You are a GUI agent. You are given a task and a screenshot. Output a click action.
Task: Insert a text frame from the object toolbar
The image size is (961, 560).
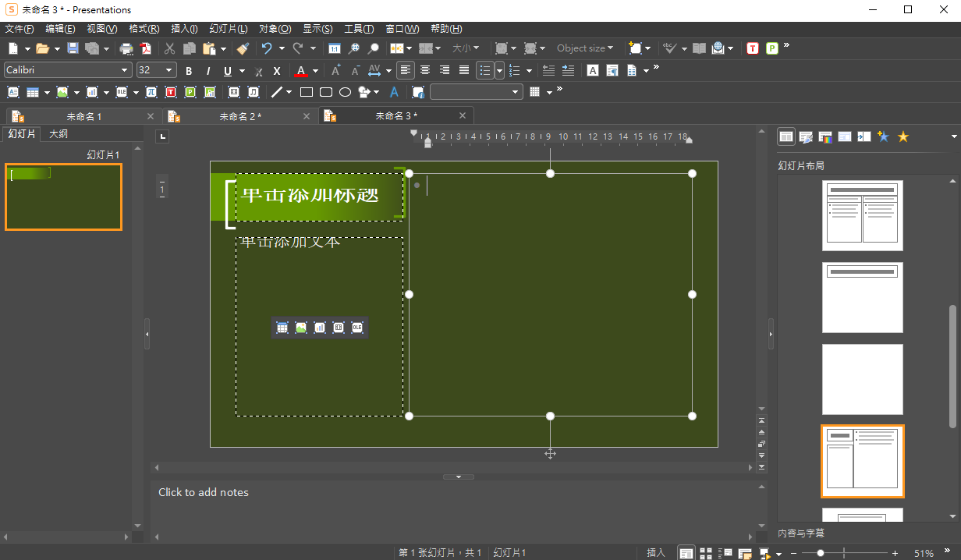13,92
